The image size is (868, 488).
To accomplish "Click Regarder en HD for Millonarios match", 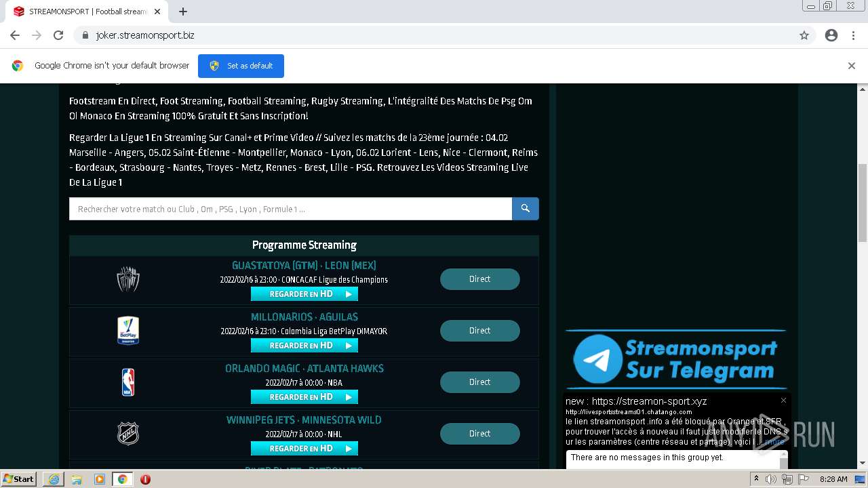I will click(x=304, y=346).
